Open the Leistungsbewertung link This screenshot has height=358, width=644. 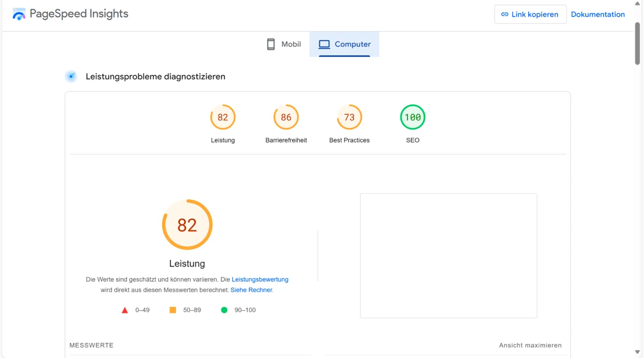pyautogui.click(x=260, y=280)
